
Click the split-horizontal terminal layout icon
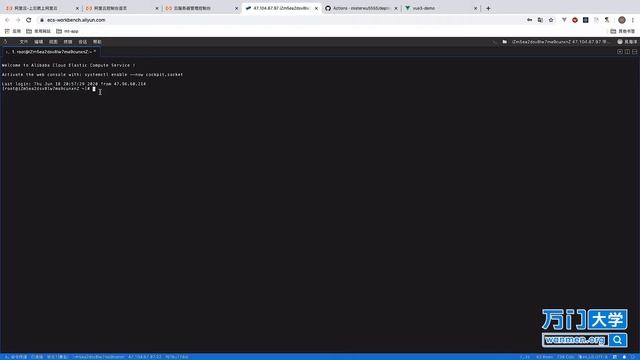click(x=635, y=52)
